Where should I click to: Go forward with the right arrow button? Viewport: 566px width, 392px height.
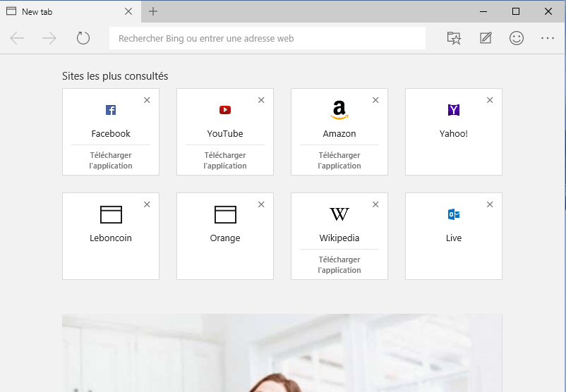49,38
